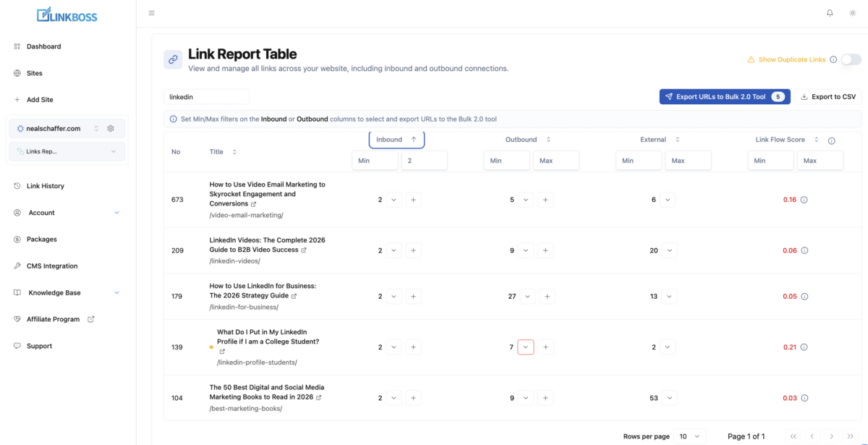Expand inbound links dropdown for row 673
This screenshot has width=868, height=445.
pyautogui.click(x=393, y=200)
